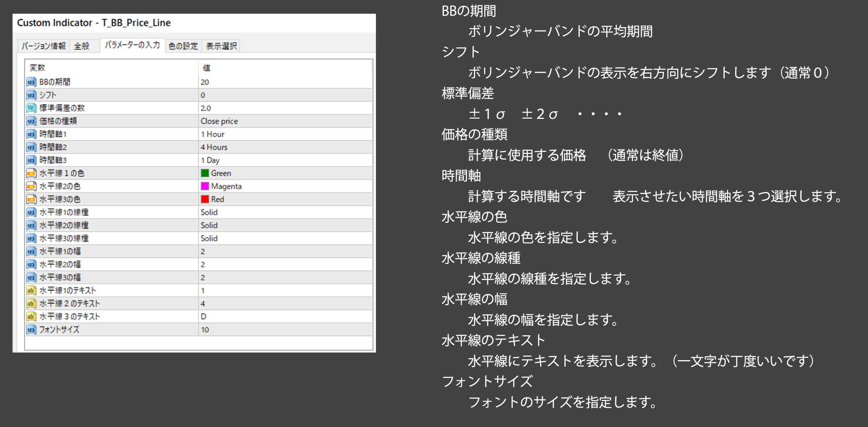Click the color icon beside 水平線１の色
The image size is (868, 427).
click(31, 173)
